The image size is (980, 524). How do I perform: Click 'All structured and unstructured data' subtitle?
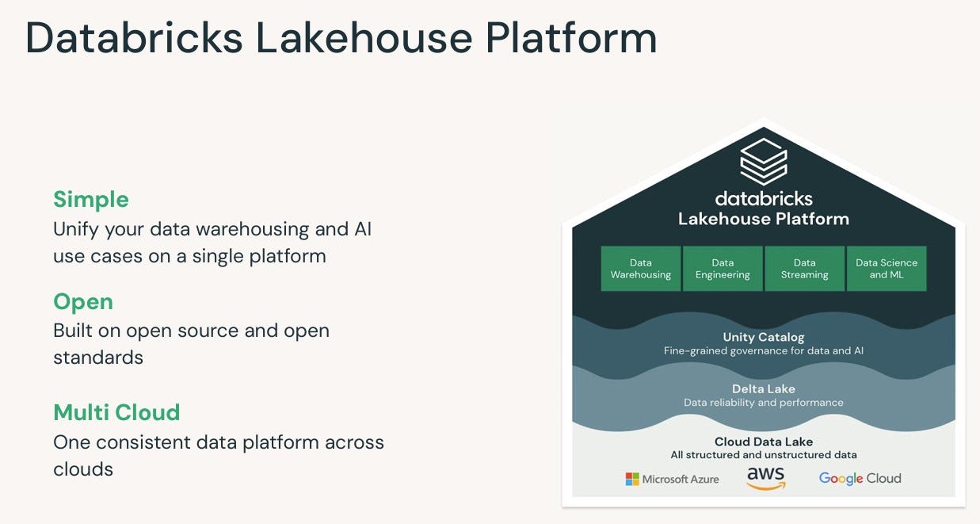[x=764, y=455]
